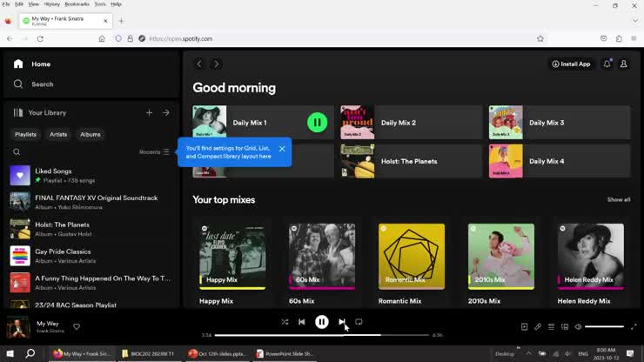644x362 pixels.
Task: Dismiss the library layout tooltip
Action: [x=282, y=149]
